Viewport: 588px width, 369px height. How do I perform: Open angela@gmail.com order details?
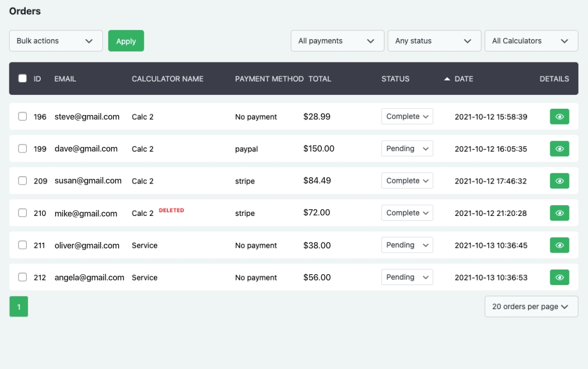(x=559, y=277)
